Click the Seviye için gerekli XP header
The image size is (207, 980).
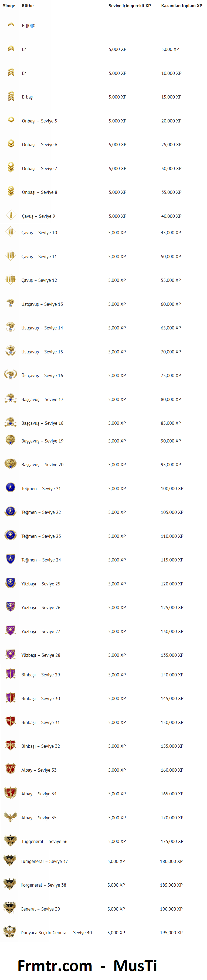tap(130, 6)
